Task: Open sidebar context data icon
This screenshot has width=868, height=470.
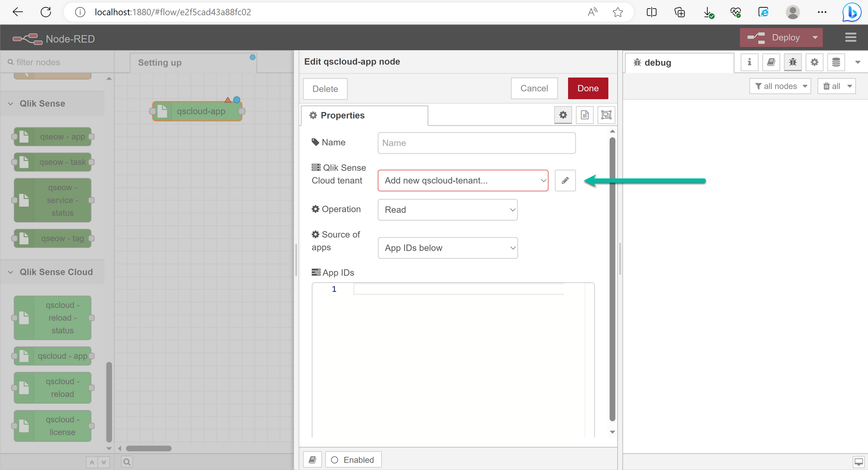Action: (836, 62)
